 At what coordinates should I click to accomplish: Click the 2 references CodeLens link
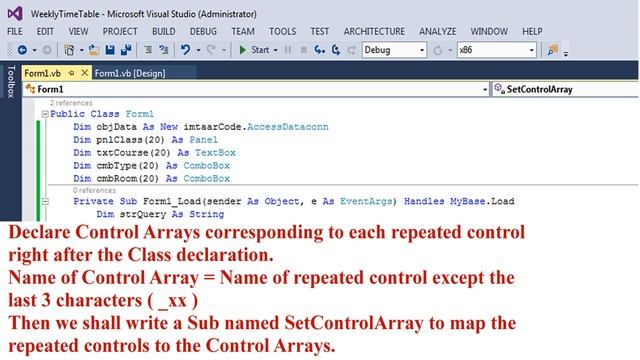(71, 103)
